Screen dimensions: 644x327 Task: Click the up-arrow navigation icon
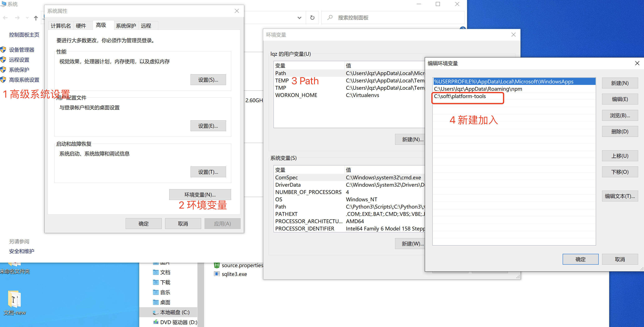pos(36,18)
